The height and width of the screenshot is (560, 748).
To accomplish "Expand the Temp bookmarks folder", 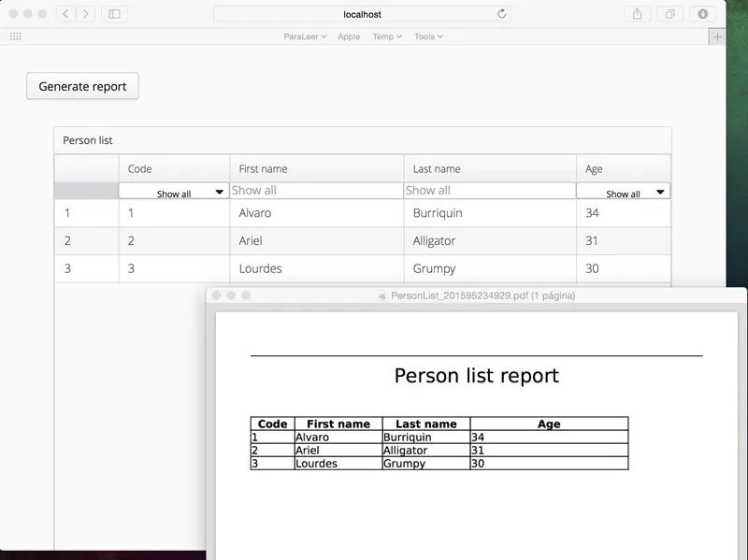I will [385, 36].
